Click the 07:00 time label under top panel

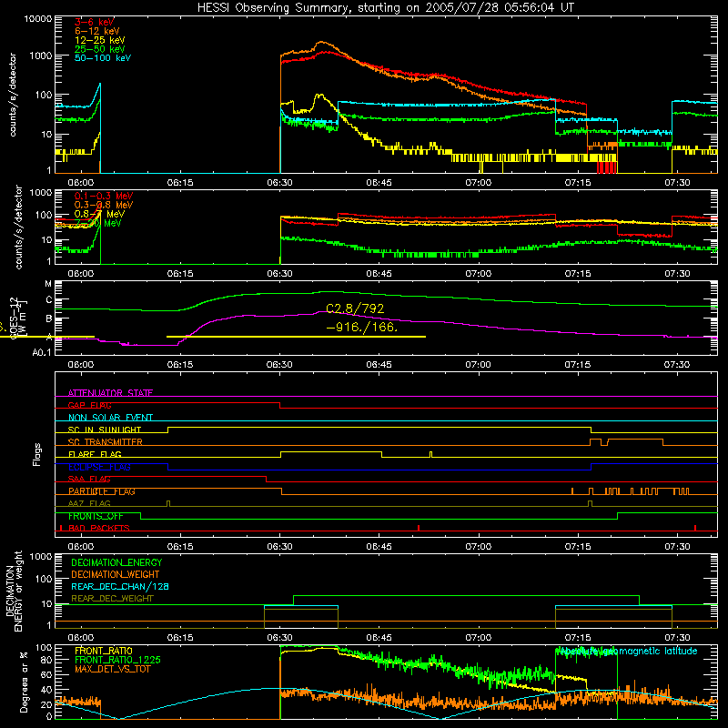tap(479, 183)
